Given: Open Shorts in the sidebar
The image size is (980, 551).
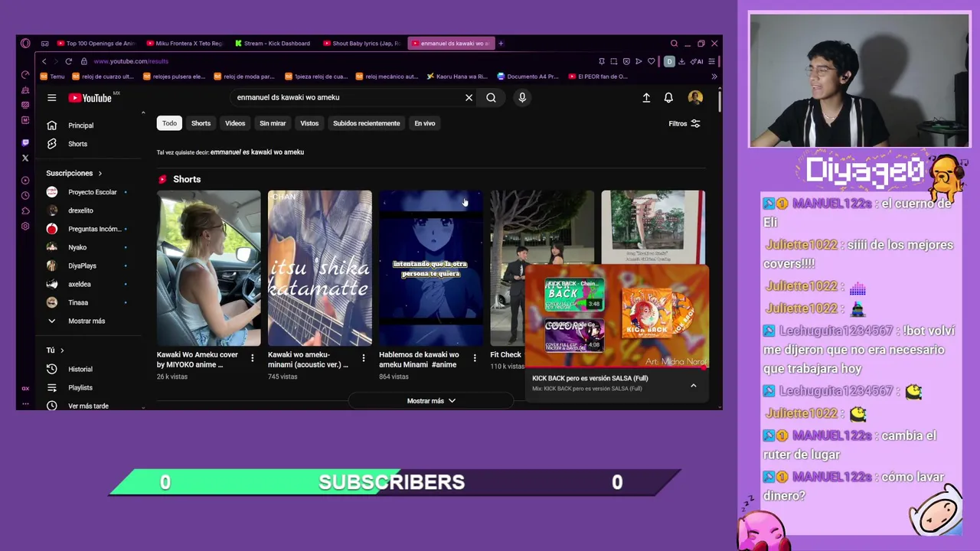Looking at the screenshot, I should point(77,144).
